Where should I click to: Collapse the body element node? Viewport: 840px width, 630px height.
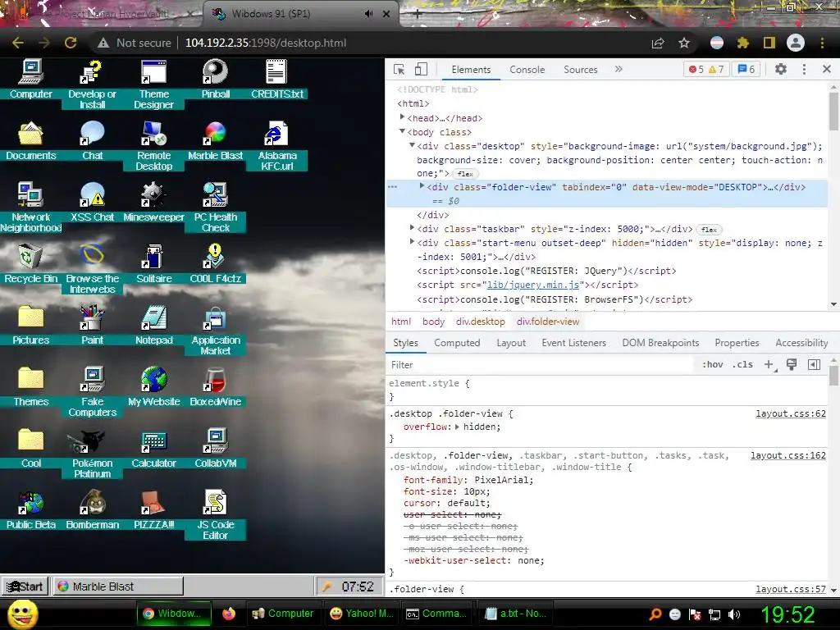tap(402, 131)
